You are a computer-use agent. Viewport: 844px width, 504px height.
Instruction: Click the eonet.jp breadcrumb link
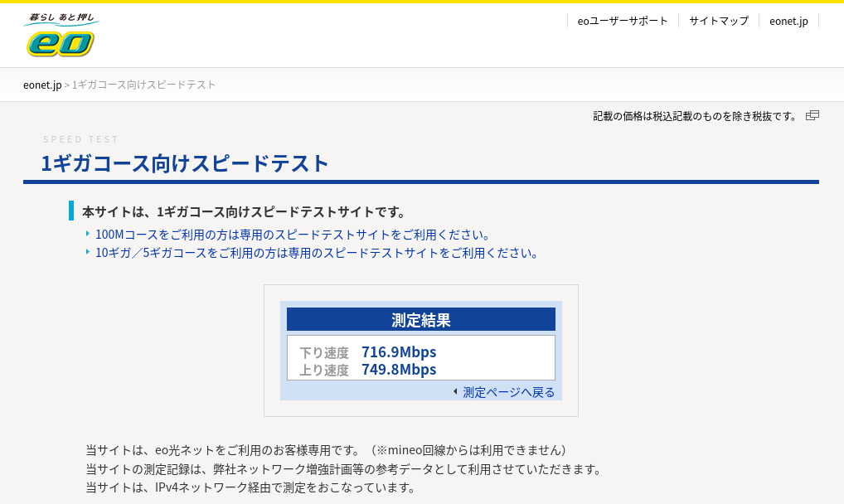tap(42, 85)
